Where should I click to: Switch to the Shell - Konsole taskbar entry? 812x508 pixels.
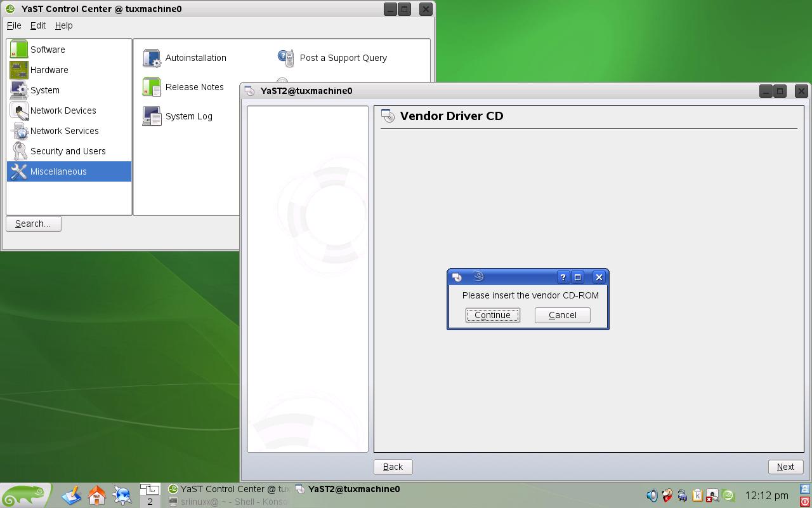[x=229, y=502]
